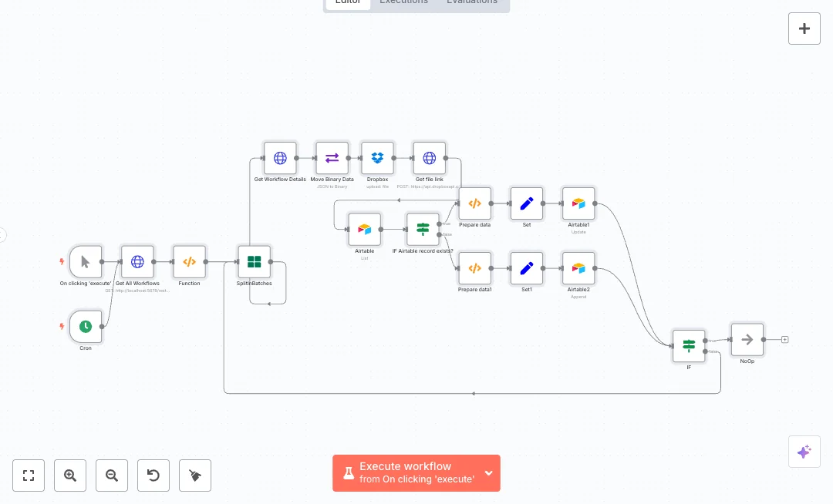Select the Airtable2 Append node

[x=578, y=268]
